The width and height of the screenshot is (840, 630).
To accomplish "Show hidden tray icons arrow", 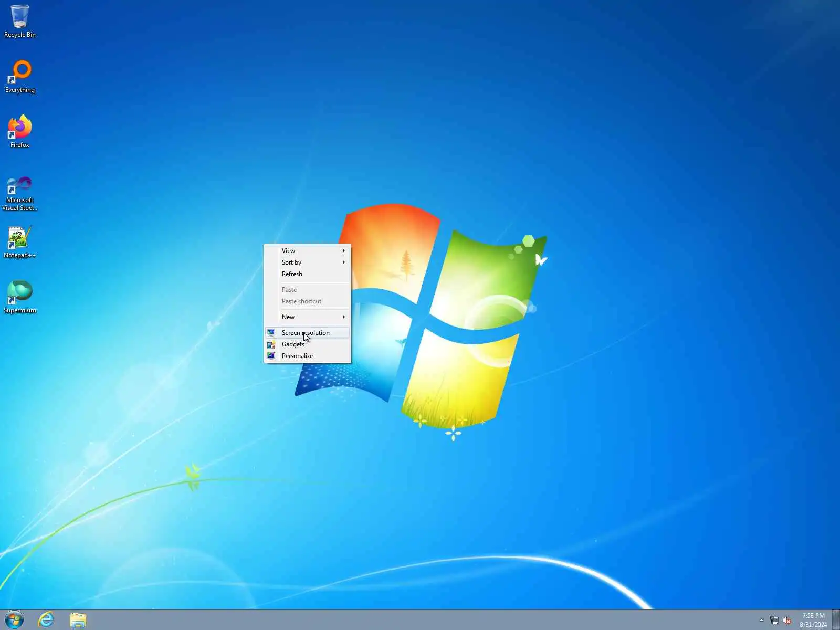I will tap(762, 621).
